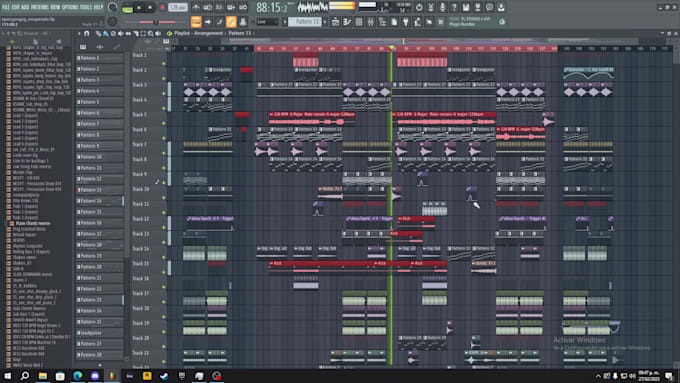680x383 pixels.
Task: Toggle the overdub/blend recording icon
Action: click(x=231, y=7)
